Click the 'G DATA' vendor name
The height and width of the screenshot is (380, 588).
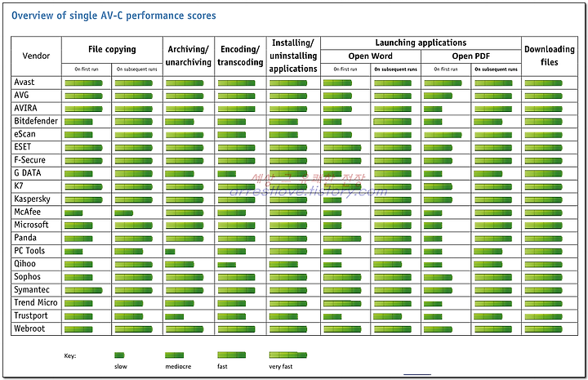pos(28,173)
